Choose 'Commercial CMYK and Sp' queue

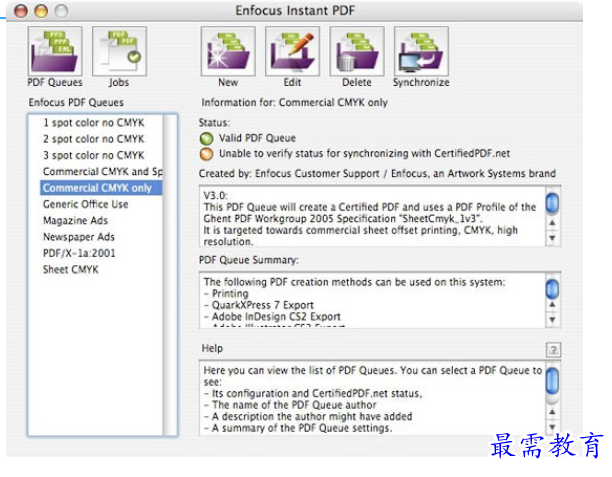pyautogui.click(x=101, y=172)
